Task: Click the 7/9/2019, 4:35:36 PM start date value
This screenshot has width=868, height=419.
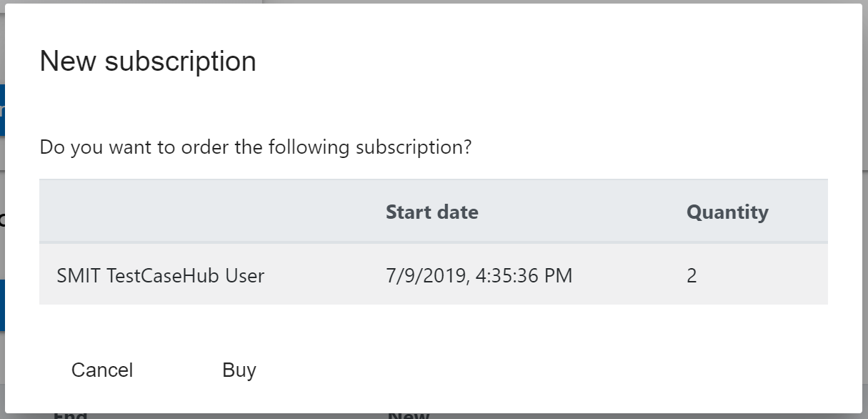Action: click(x=479, y=275)
